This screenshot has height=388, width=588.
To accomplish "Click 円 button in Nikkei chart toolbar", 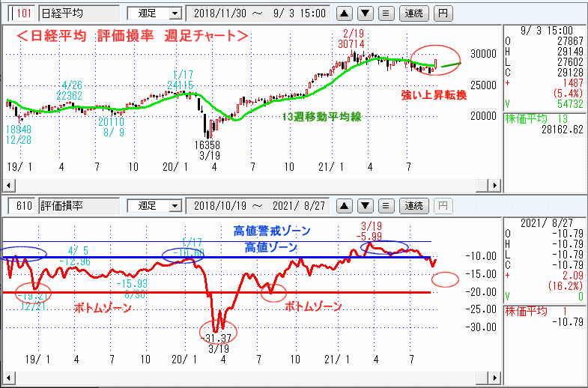I will (443, 14).
